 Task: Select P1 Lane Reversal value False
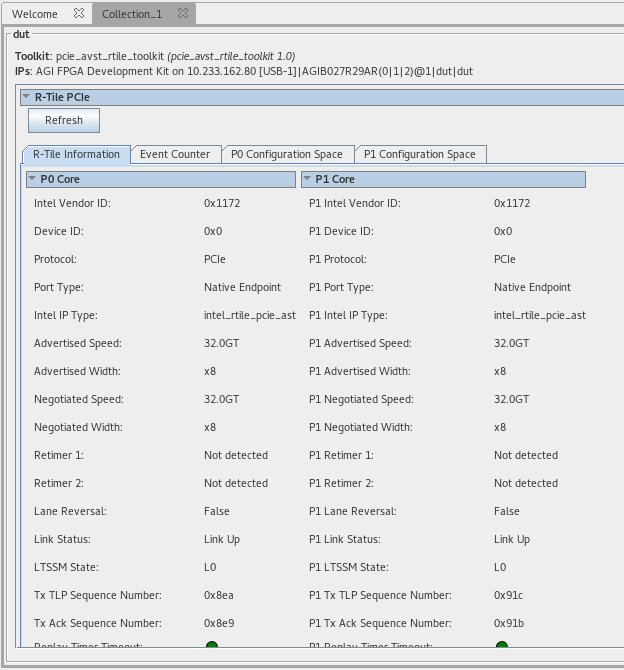click(x=507, y=511)
